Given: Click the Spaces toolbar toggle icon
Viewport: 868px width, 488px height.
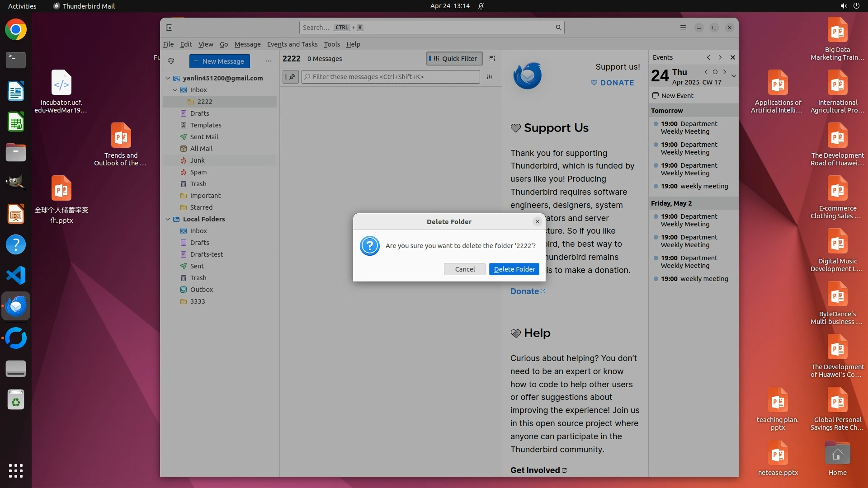Looking at the screenshot, I should [x=169, y=28].
